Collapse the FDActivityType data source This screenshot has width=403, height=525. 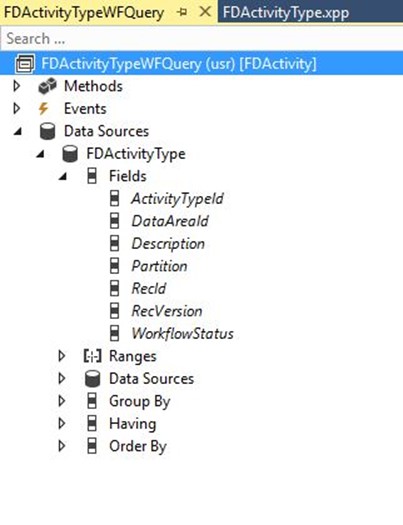(40, 154)
